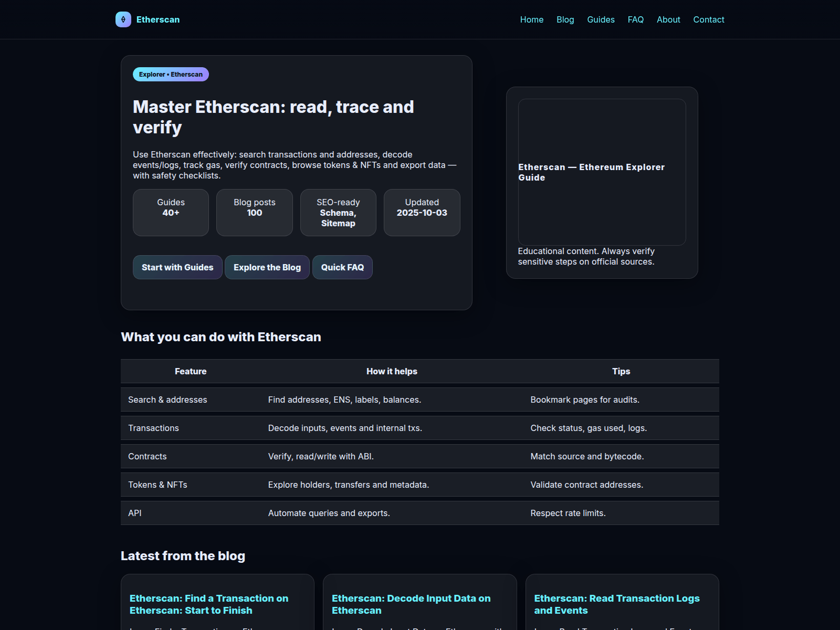Open the Home nav item

click(532, 19)
